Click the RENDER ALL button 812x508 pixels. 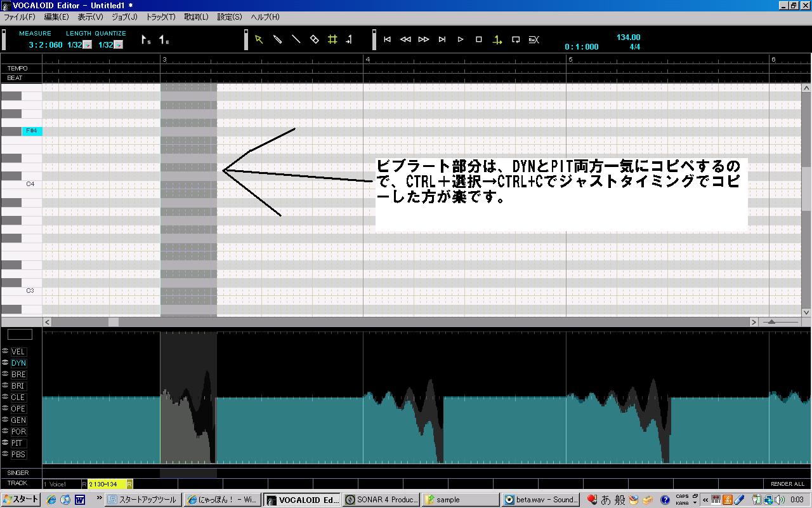click(x=787, y=484)
